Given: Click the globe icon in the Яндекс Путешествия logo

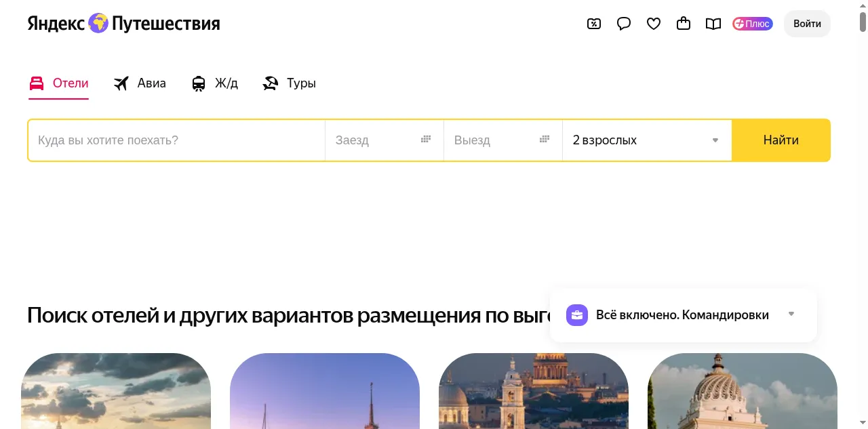Looking at the screenshot, I should pyautogui.click(x=98, y=23).
